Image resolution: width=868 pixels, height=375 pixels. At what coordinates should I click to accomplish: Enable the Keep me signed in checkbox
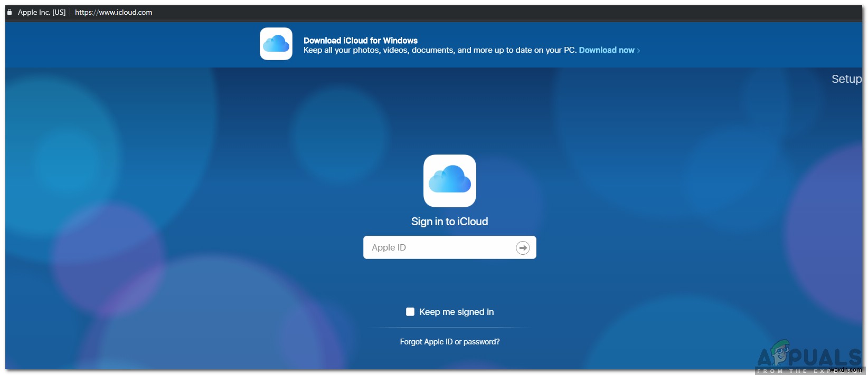(x=410, y=312)
